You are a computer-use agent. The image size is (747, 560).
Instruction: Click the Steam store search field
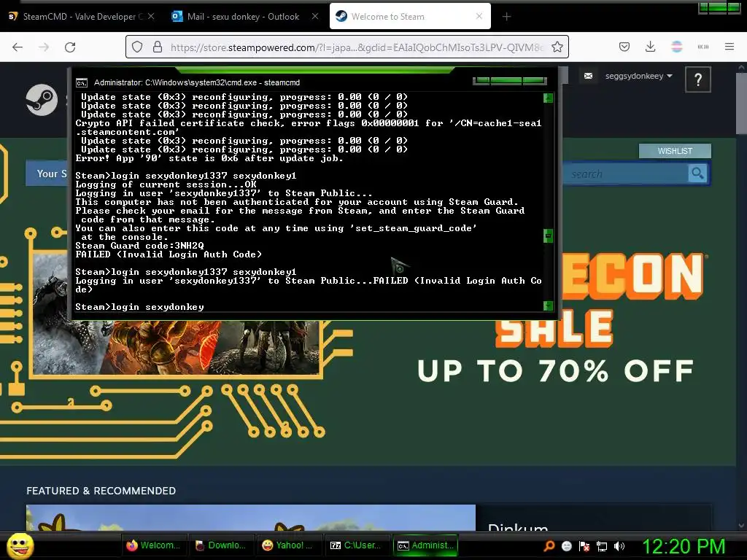[x=627, y=174]
